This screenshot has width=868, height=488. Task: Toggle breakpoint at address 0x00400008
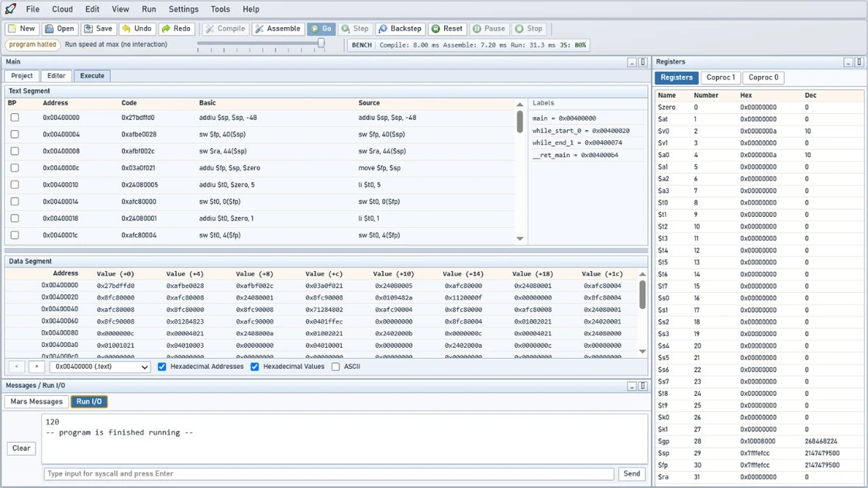pos(15,151)
